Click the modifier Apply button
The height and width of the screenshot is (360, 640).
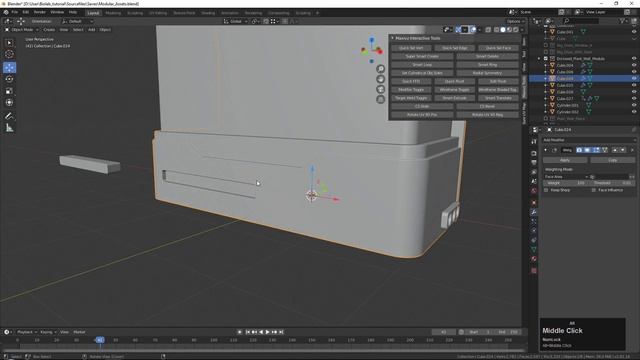coord(565,160)
